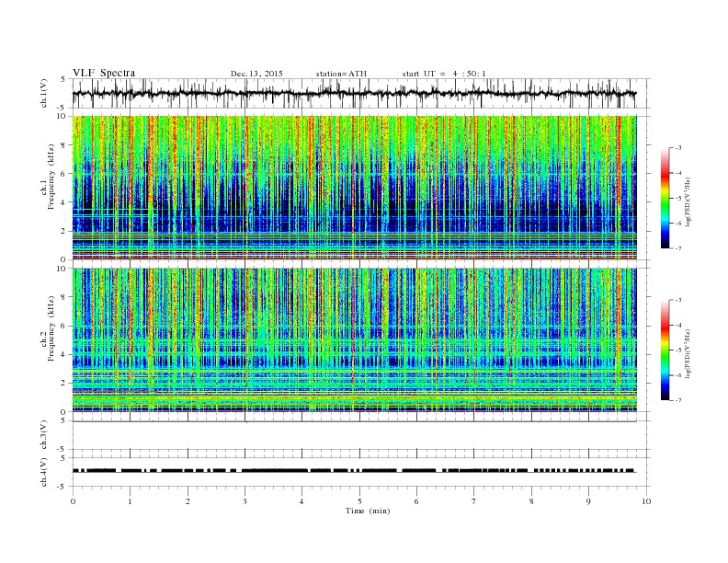
Task: Click the time axis tick label '5'
Action: click(x=359, y=501)
